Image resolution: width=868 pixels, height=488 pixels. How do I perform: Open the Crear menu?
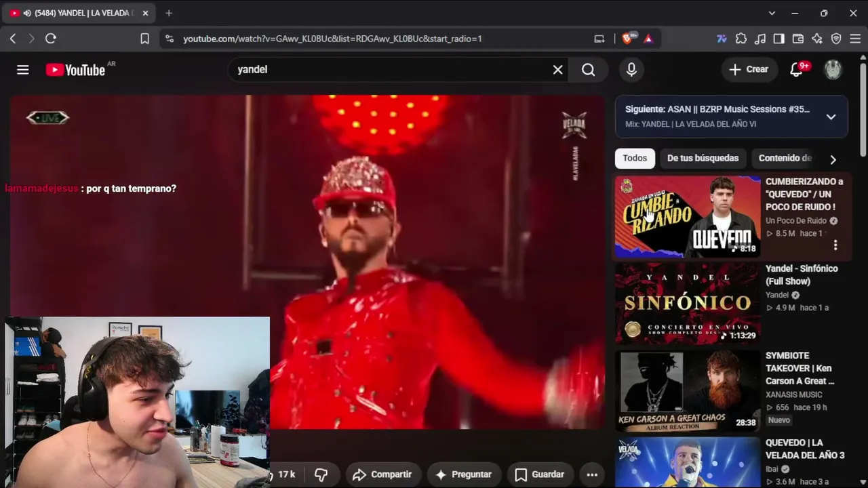tap(749, 70)
